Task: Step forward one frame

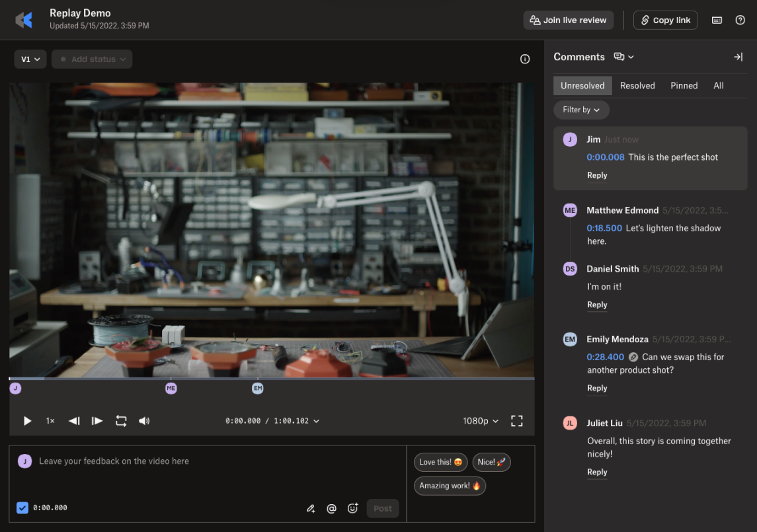Action: point(97,420)
